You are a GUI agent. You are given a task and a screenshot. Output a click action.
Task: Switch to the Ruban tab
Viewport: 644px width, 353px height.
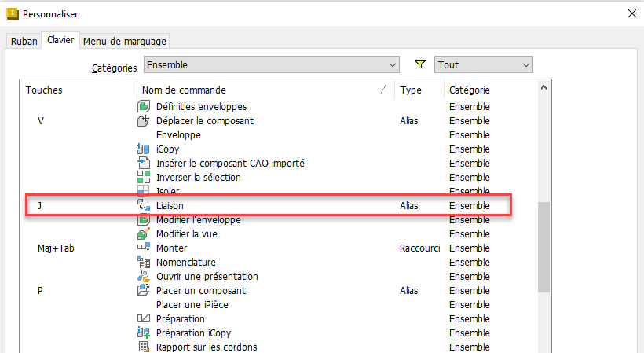coord(24,41)
